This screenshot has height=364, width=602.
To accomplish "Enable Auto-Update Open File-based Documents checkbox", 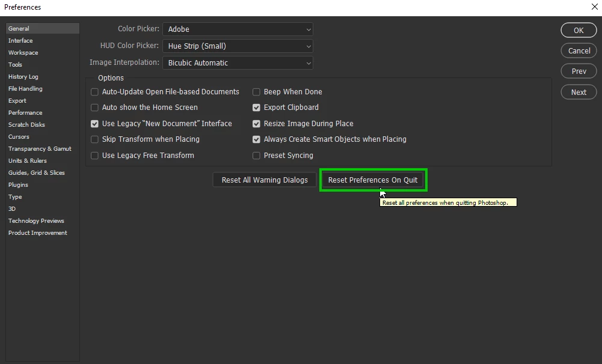I will [94, 92].
